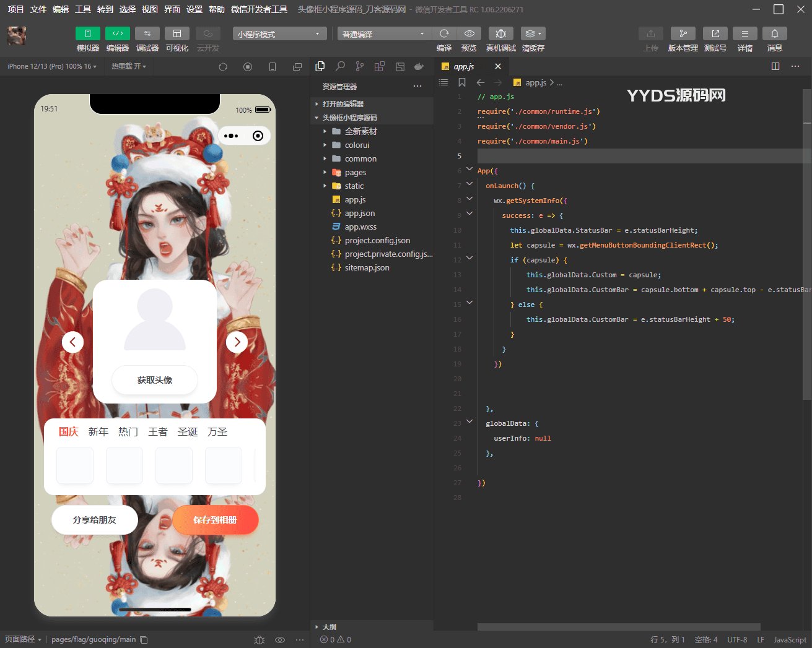812x648 pixels.
Task: Click the cloud development button
Action: point(208,33)
